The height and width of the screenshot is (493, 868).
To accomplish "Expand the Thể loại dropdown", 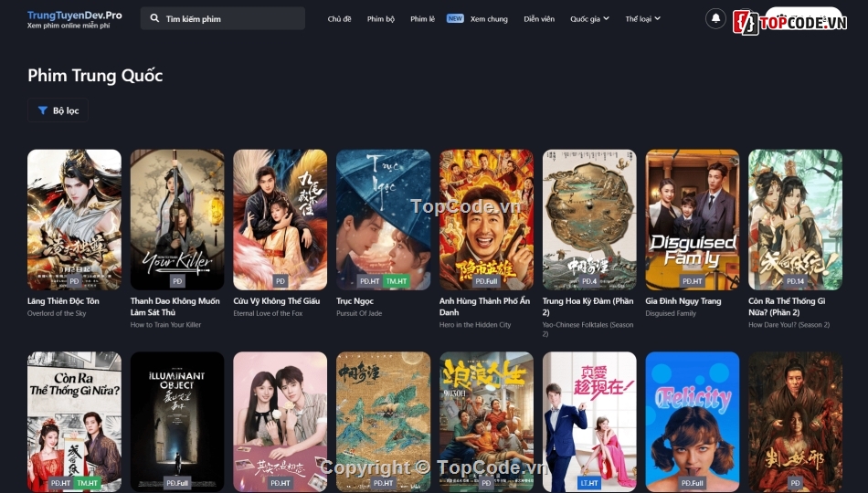I will (x=642, y=18).
